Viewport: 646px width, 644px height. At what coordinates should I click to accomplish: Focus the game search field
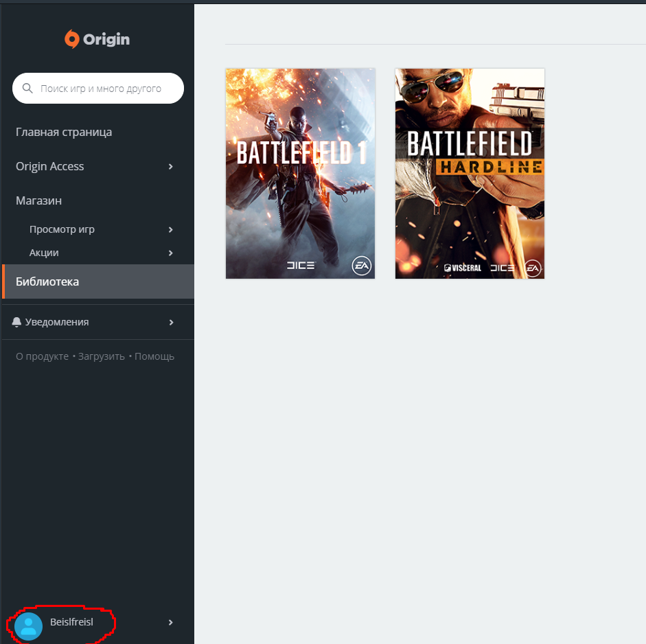[x=98, y=88]
